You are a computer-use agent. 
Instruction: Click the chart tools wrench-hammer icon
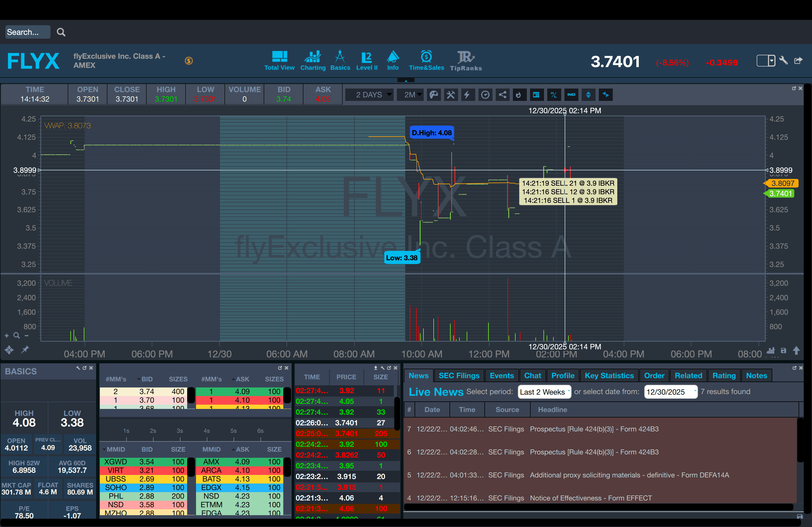(x=451, y=95)
